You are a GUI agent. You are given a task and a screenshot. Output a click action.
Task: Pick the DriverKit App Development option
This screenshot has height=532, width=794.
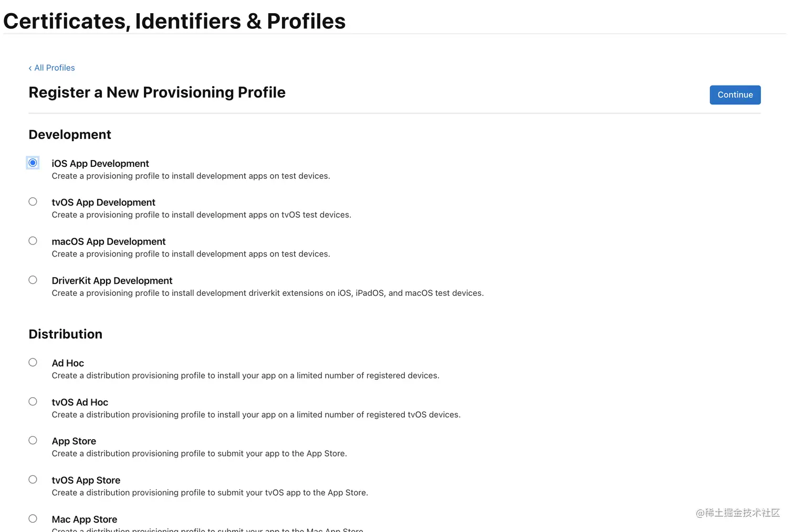pyautogui.click(x=33, y=280)
